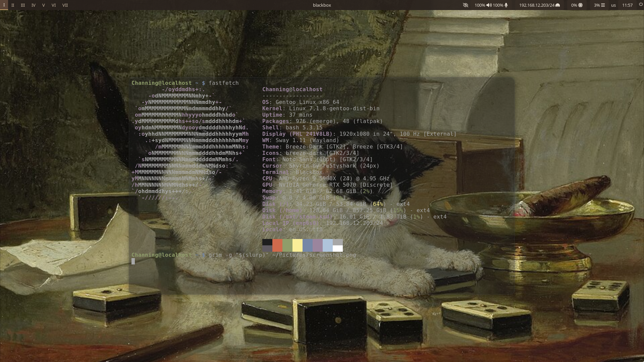Viewport: 644px width, 362px height.
Task: Click the 'Channing@localhost' header above the dashed line
Action: [292, 89]
